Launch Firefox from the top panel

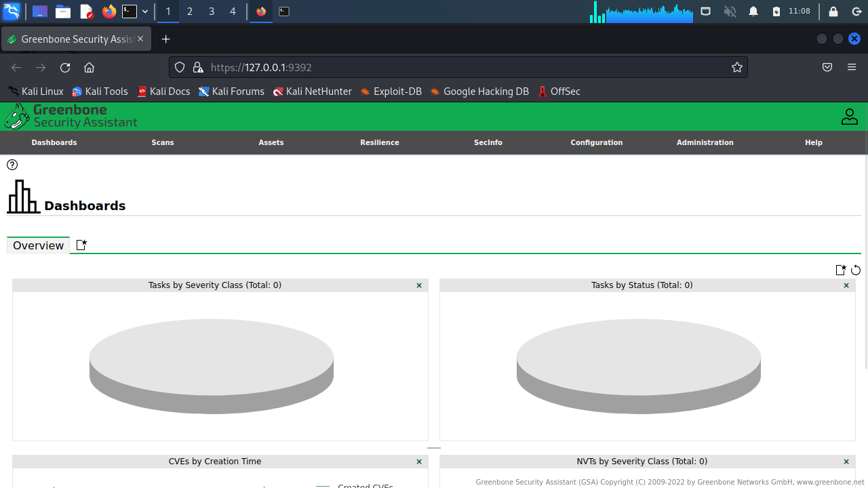[108, 12]
